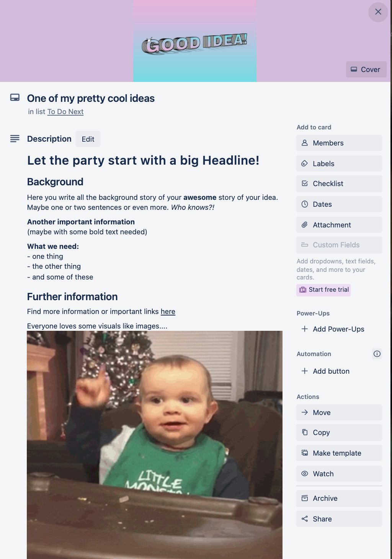392x559 pixels.
Task: Click Make template action
Action: [339, 453]
